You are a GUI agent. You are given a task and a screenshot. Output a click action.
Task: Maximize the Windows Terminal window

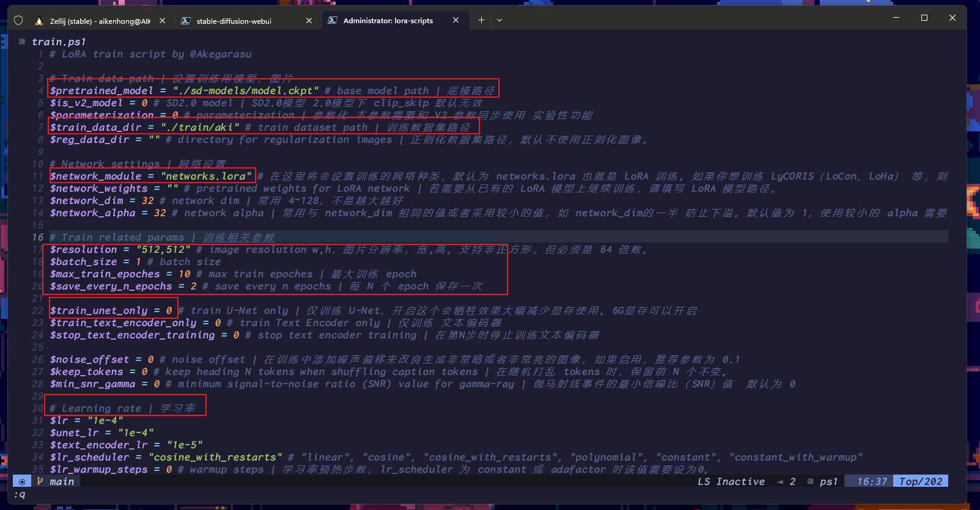coord(924,18)
